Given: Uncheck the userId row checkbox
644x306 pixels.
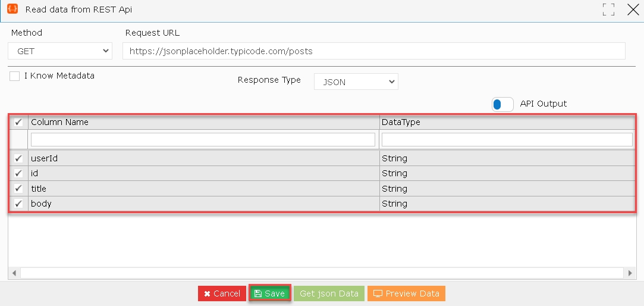Looking at the screenshot, I should 18,158.
